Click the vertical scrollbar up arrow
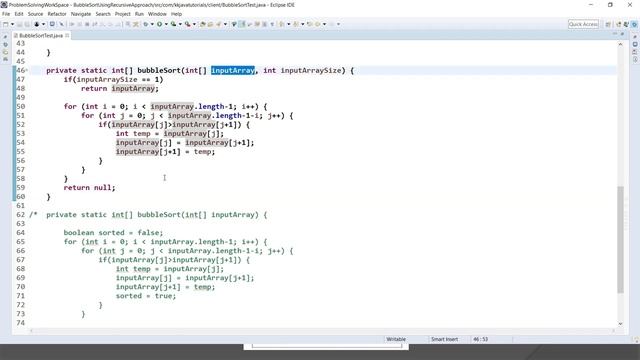Viewport: 640px width, 360px height. point(620,44)
